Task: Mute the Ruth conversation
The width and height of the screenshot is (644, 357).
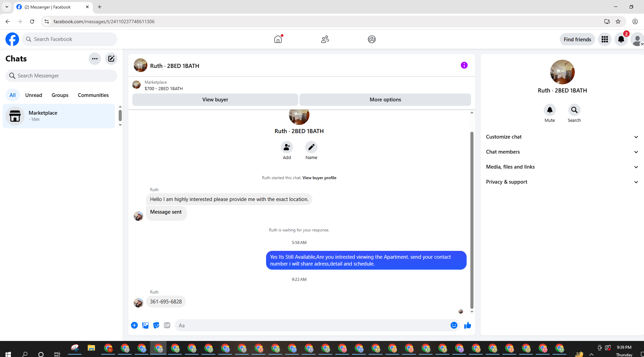Action: 550,110
